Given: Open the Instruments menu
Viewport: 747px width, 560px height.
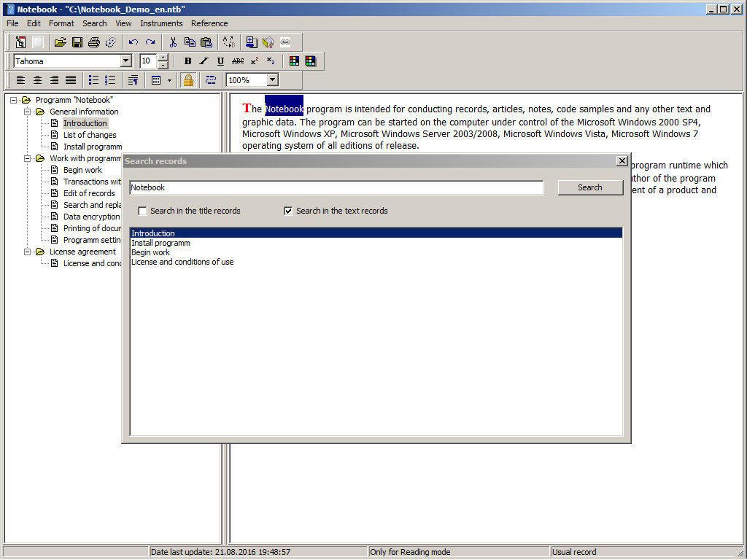Looking at the screenshot, I should [x=161, y=23].
